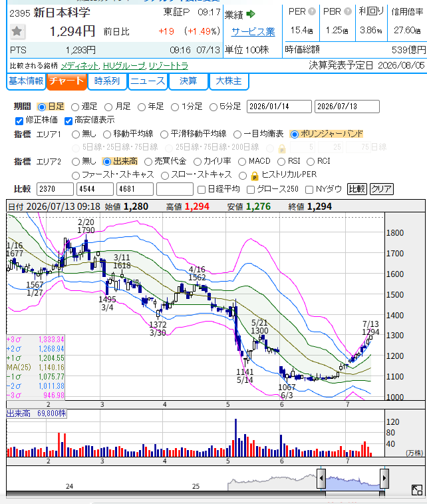Viewport: 427px width, 504px height.
Task: Click the end date field 2026/07/13
Action: click(x=347, y=107)
